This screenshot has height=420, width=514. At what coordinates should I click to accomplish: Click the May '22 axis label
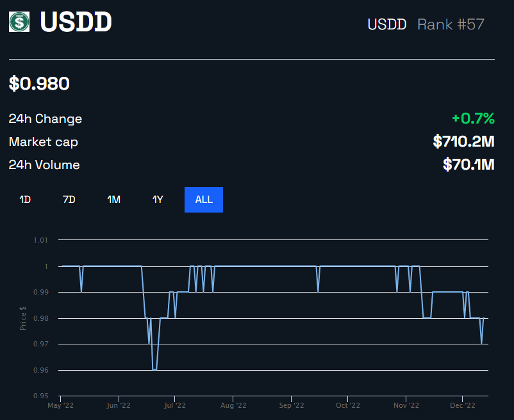click(x=61, y=405)
